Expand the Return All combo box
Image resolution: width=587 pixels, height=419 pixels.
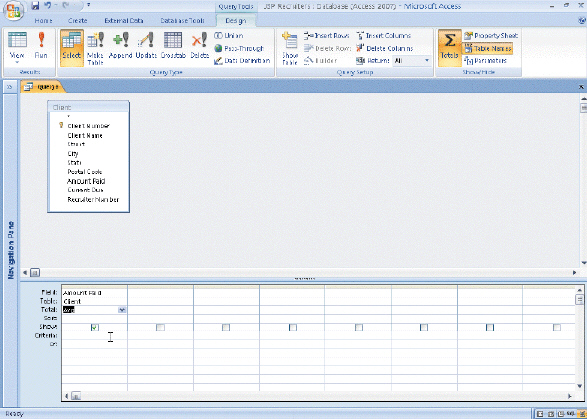click(427, 61)
